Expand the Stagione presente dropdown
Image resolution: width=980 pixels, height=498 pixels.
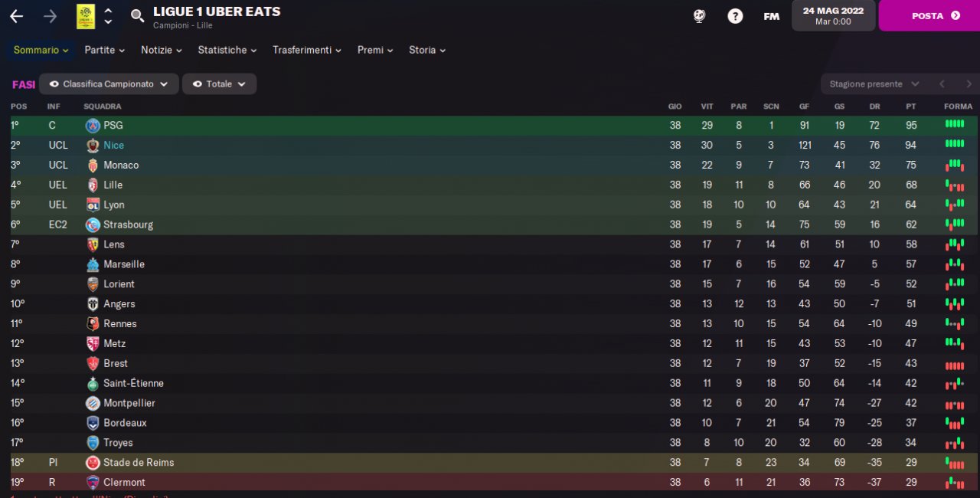click(872, 84)
